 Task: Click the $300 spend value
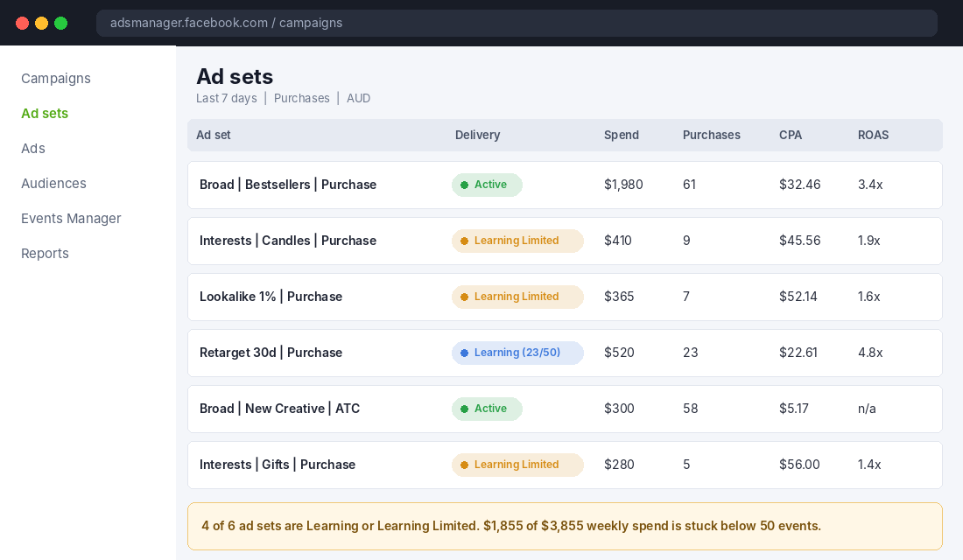tap(619, 409)
